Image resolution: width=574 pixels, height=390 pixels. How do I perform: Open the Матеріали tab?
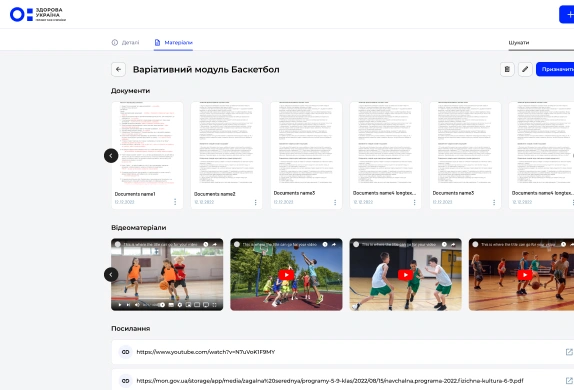(174, 42)
